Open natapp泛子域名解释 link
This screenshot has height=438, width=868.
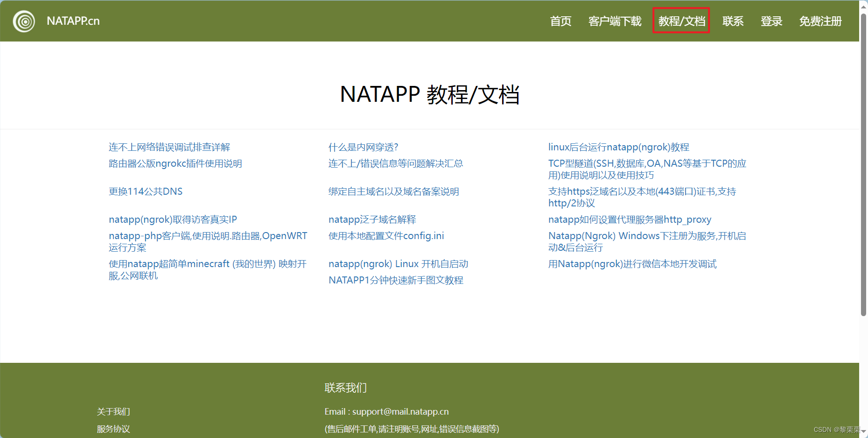pyautogui.click(x=372, y=219)
